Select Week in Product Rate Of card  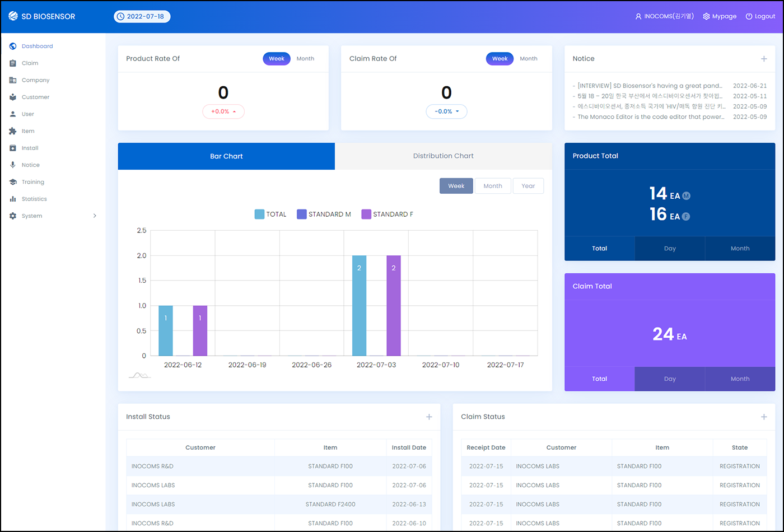(277, 58)
